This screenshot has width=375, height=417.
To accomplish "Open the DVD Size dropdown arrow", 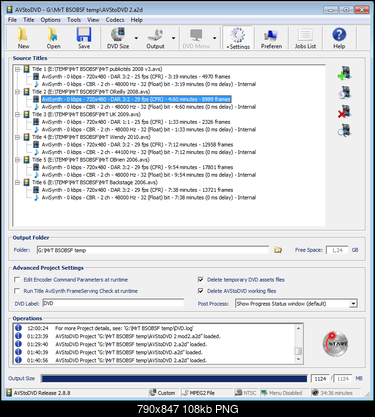I will click(x=136, y=38).
